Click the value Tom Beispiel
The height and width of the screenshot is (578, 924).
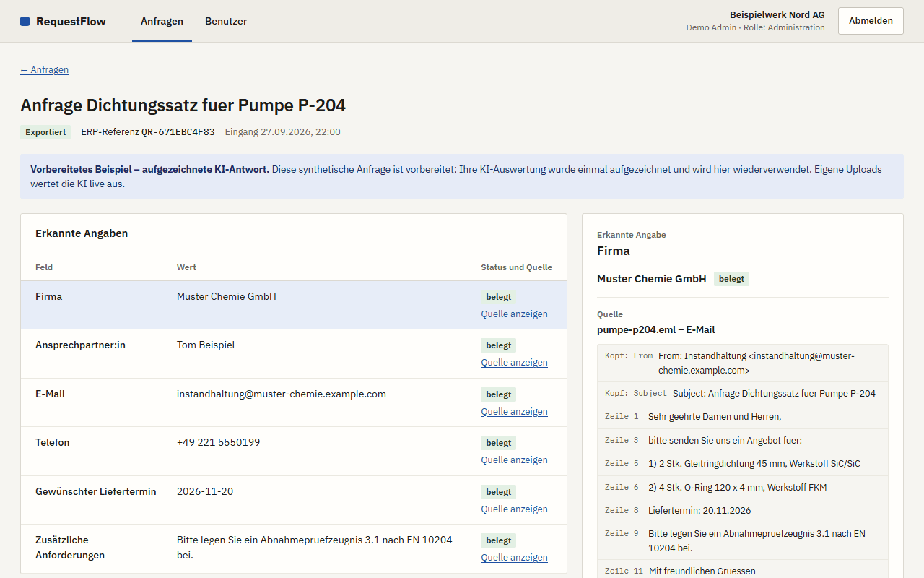coord(206,345)
